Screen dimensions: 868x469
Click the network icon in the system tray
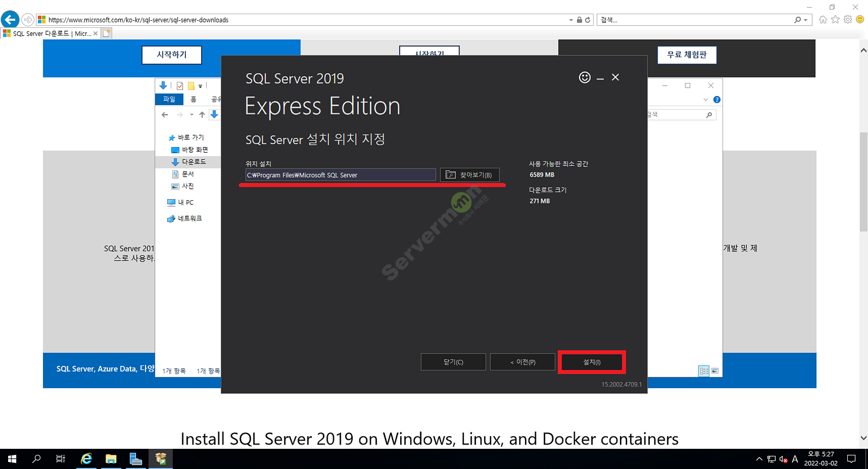click(x=771, y=459)
